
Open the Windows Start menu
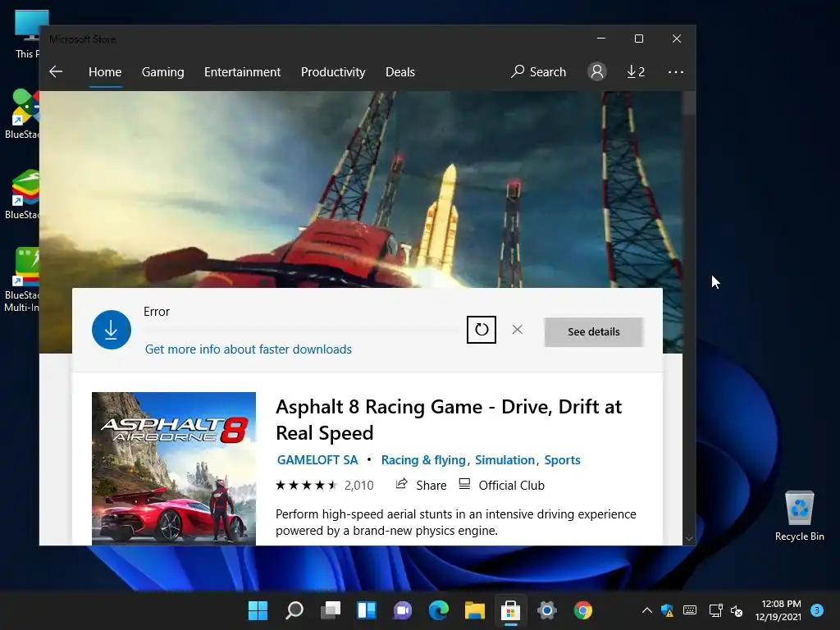[258, 610]
